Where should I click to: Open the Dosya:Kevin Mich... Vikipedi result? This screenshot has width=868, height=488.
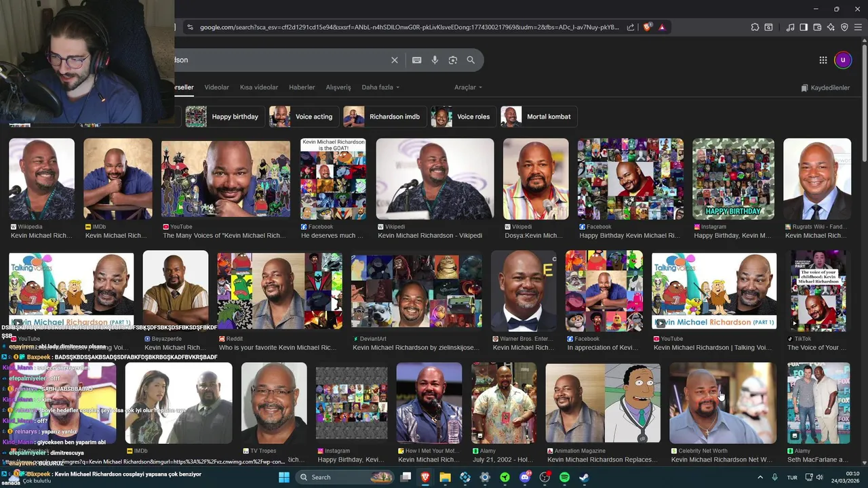(x=536, y=179)
